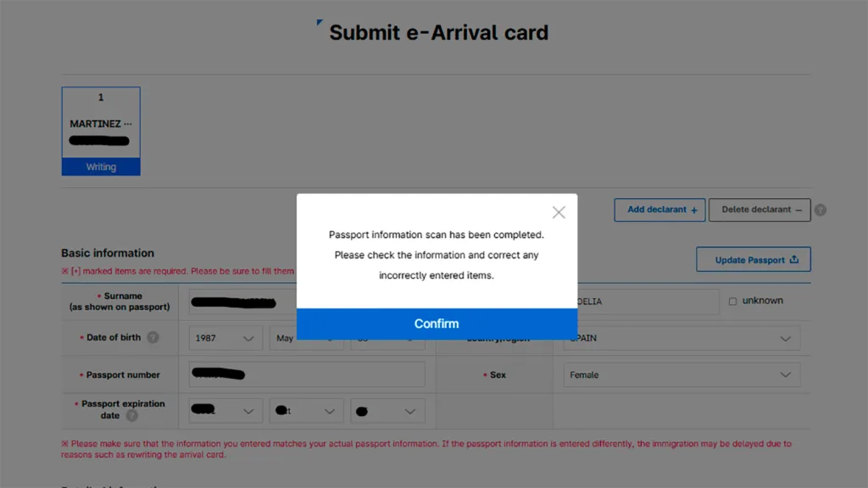Screen dimensions: 868x488
Task: Click the Delete declarant button
Action: 759,210
